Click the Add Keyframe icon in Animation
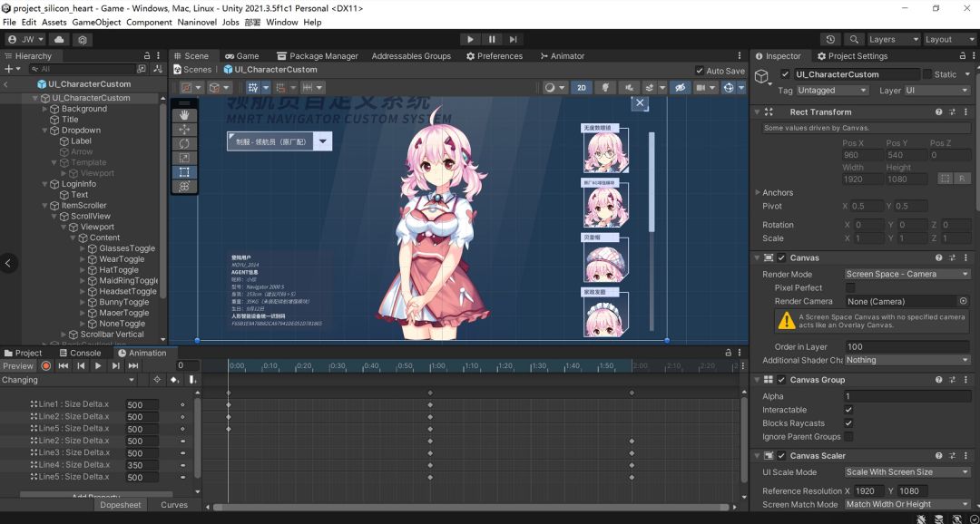980x524 pixels. 174,380
